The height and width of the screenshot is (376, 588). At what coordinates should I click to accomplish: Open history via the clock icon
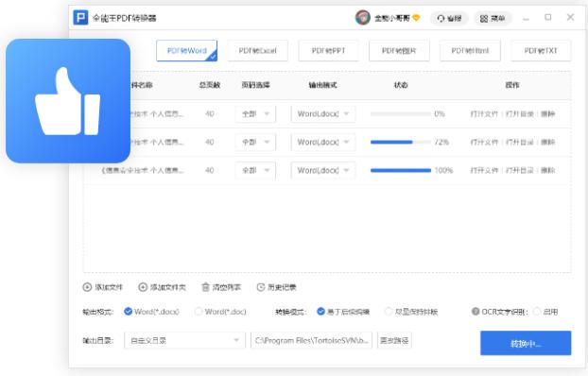coord(261,287)
